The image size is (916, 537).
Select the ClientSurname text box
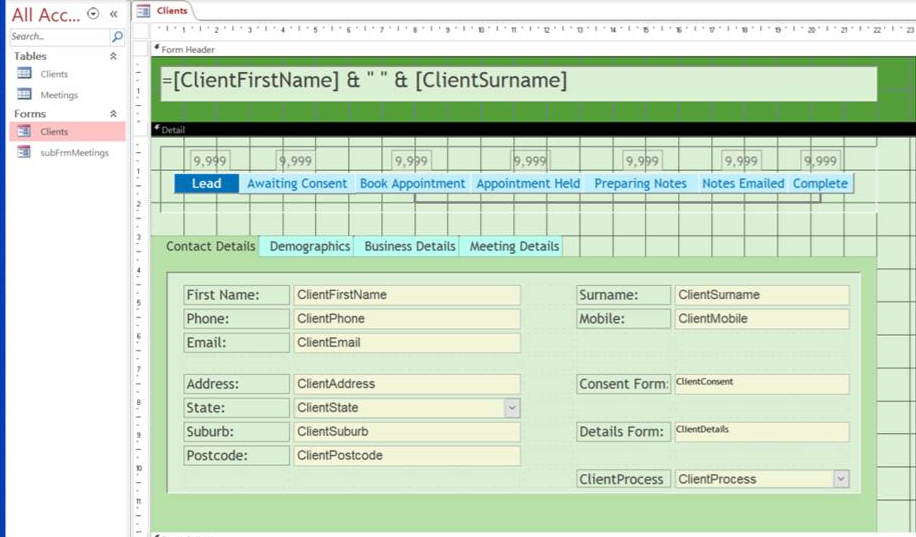point(762,295)
